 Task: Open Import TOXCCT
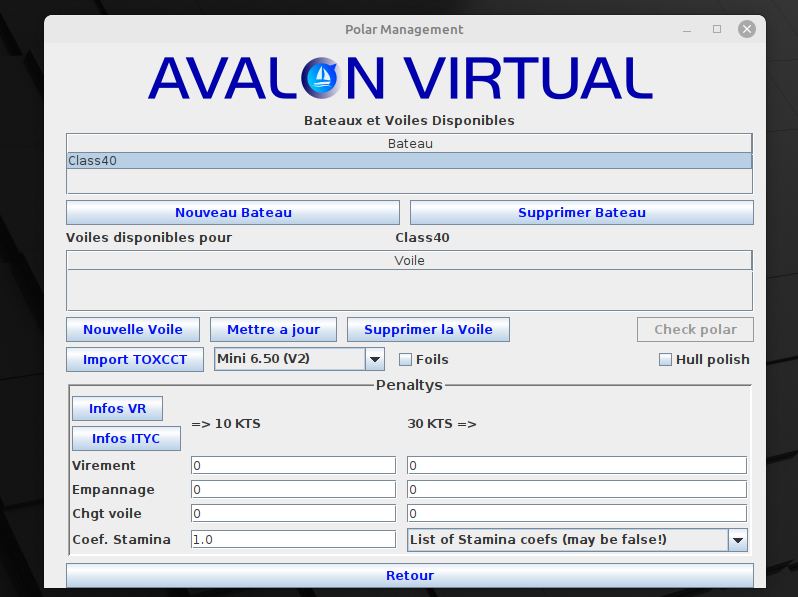[x=135, y=360]
